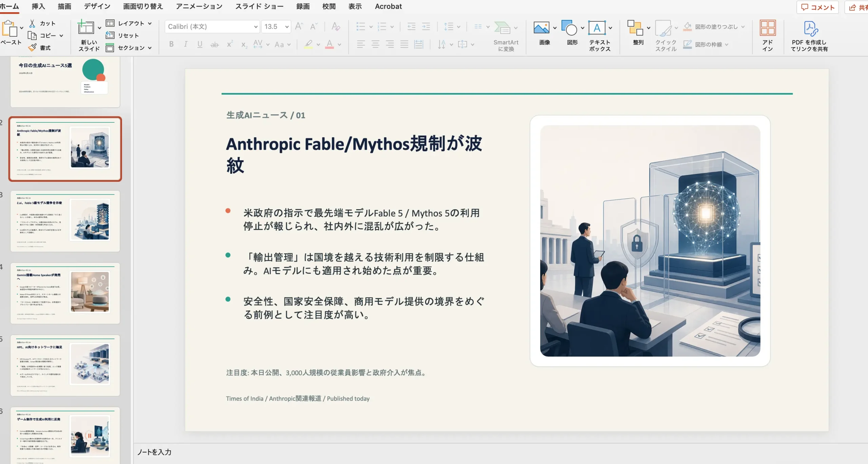Select the Format Painter 書式 brush
This screenshot has height=464, width=868.
point(32,48)
